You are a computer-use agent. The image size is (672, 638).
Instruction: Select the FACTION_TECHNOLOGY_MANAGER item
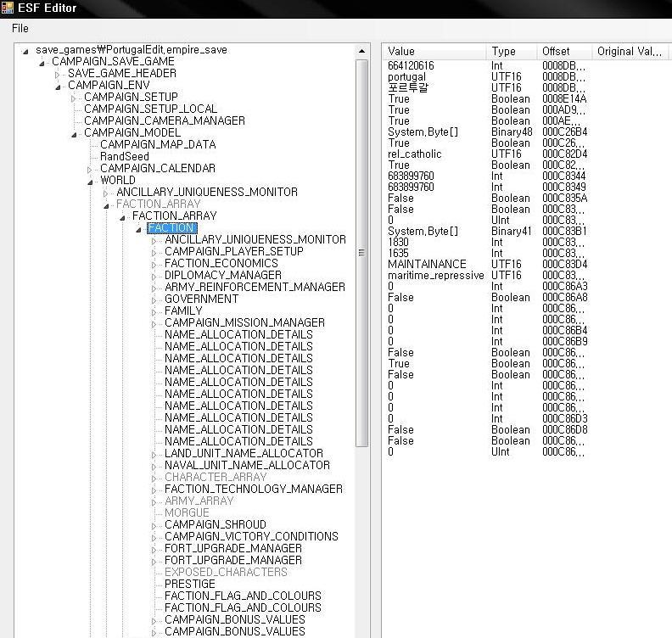click(x=253, y=489)
